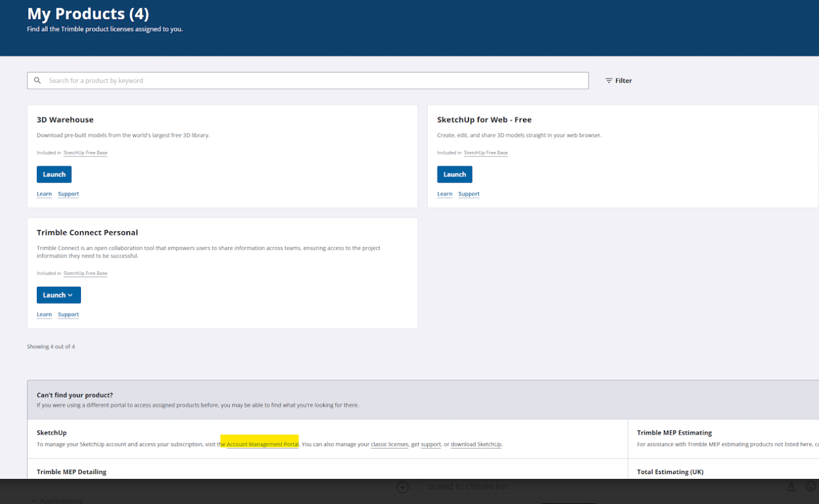Launch 3D Warehouse
The image size is (819, 504).
pyautogui.click(x=54, y=174)
